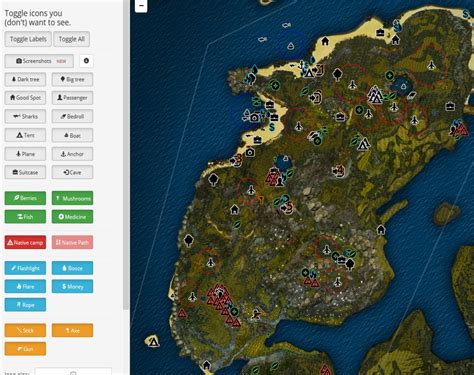
Task: Click the bedroll marker beside the northeast lake
Action: [412, 95]
